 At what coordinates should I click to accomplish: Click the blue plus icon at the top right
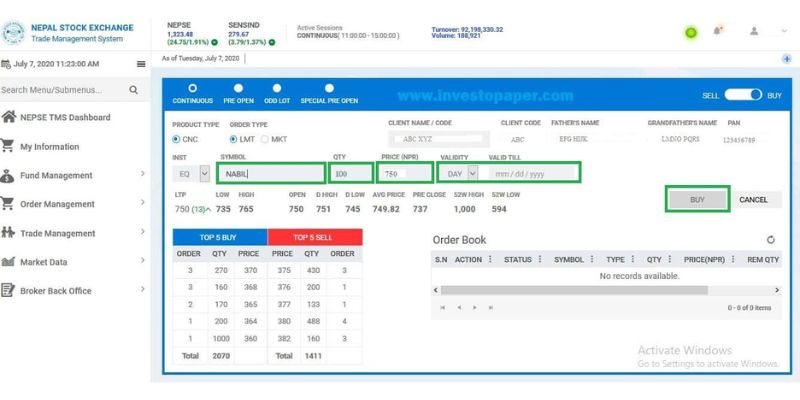(x=787, y=59)
